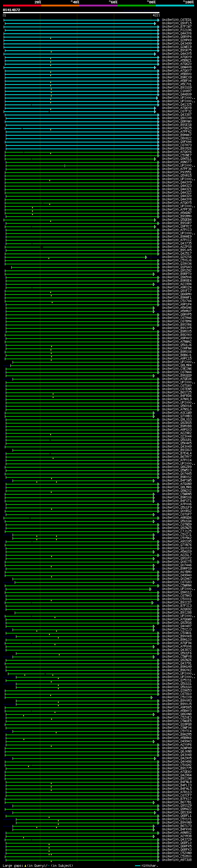Open hit UniRef100_Q07445
The height and width of the screenshot is (868, 197).
tap(176, 474)
